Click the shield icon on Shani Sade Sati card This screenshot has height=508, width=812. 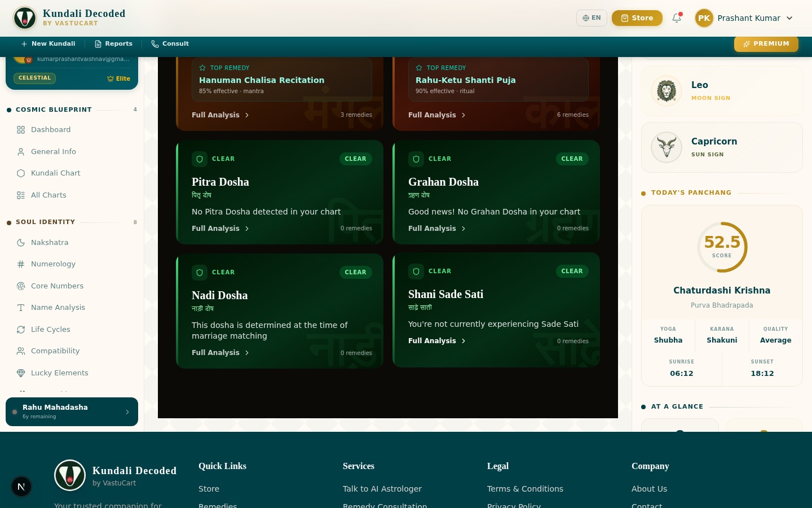416,271
